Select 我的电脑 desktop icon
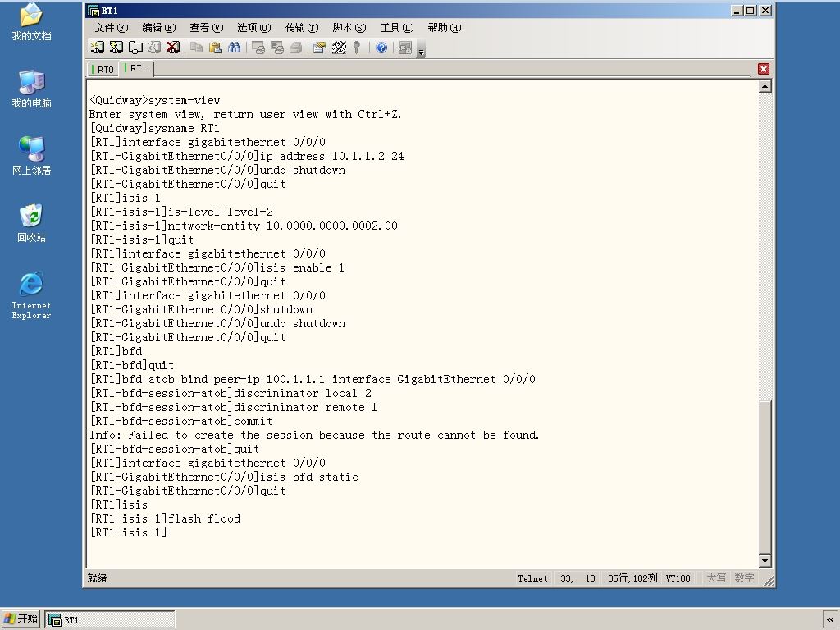 (32, 89)
